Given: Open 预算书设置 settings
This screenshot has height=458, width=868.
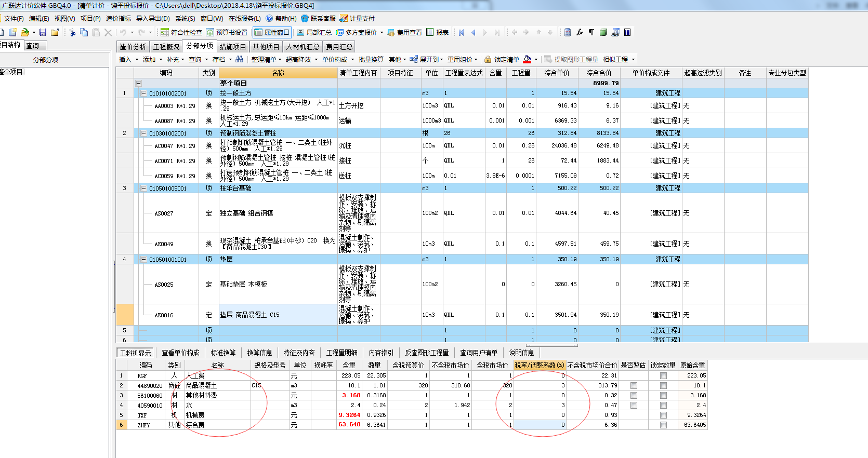Looking at the screenshot, I should click(x=227, y=32).
